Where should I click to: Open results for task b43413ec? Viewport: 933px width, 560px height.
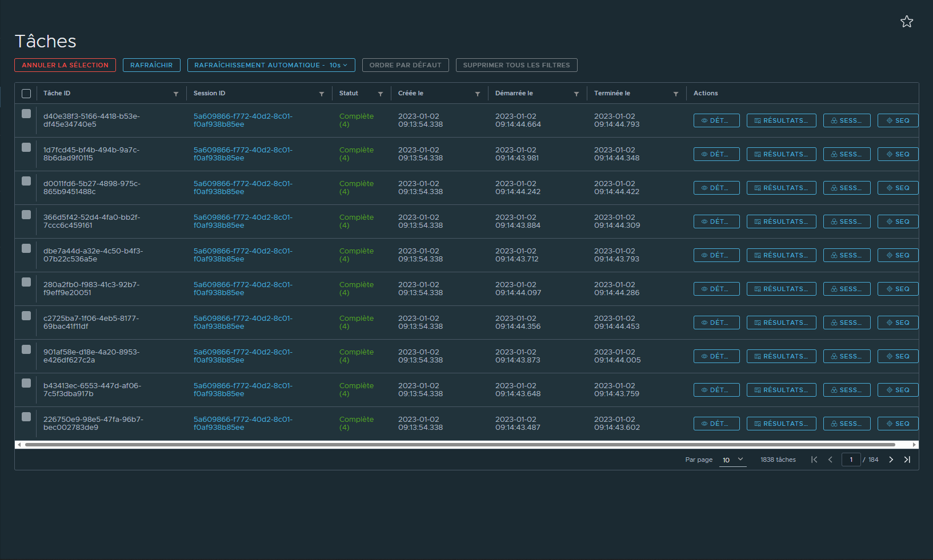click(782, 390)
